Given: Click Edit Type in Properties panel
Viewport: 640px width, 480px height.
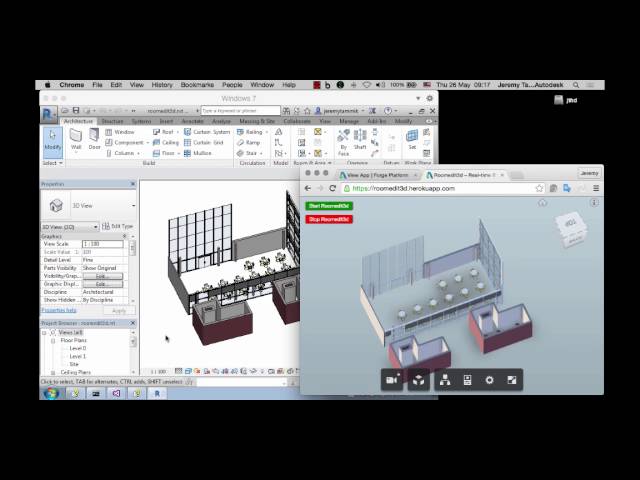Looking at the screenshot, I should pyautogui.click(x=118, y=226).
